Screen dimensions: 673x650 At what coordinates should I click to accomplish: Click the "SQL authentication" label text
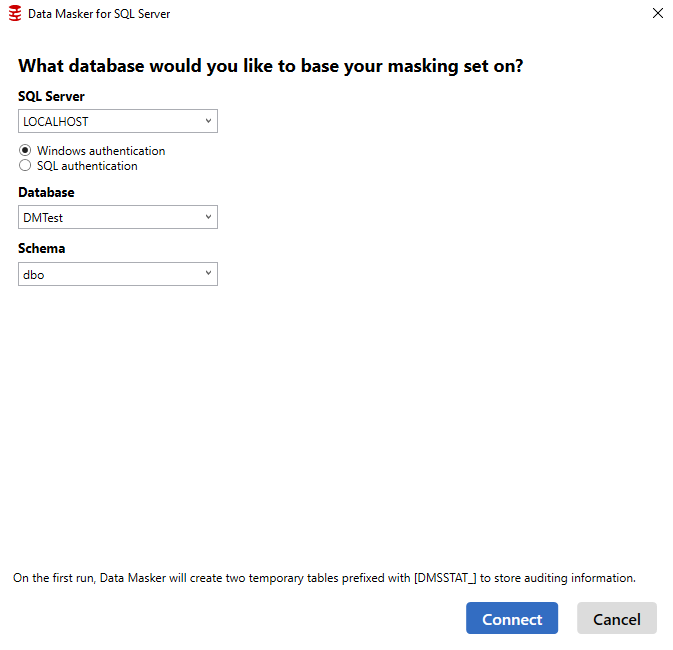pos(87,166)
